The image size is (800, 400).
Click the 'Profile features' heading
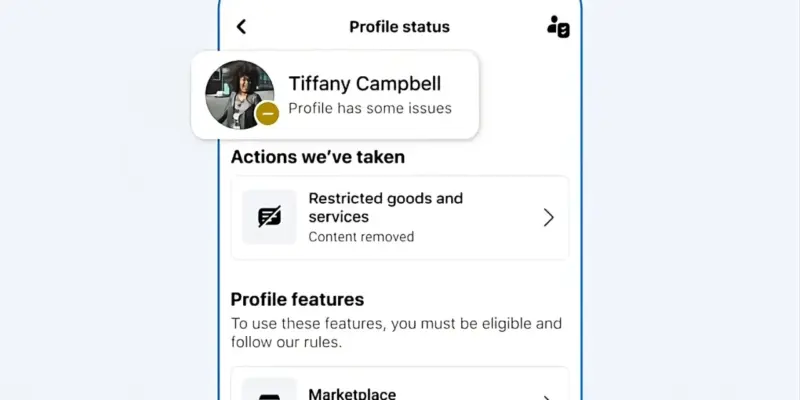[x=297, y=299]
